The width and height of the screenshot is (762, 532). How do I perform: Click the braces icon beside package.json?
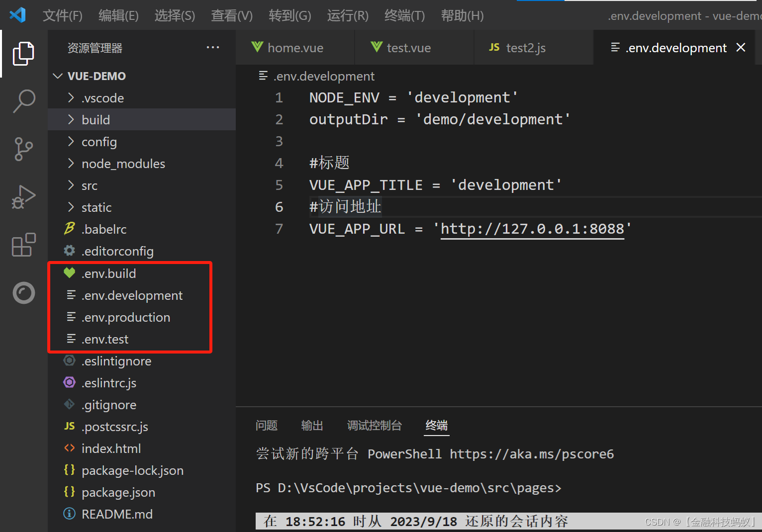pos(70,492)
